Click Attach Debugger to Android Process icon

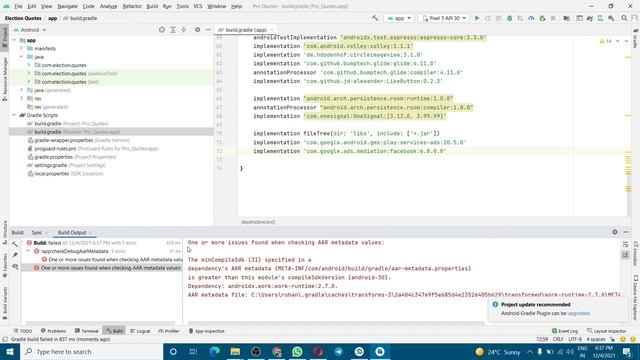coord(542,18)
